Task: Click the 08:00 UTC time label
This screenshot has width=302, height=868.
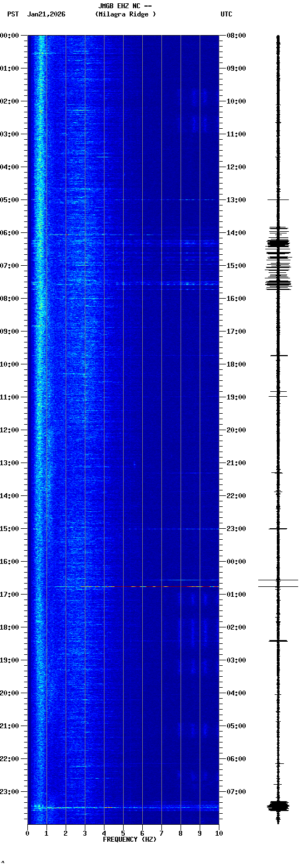Action: click(236, 36)
